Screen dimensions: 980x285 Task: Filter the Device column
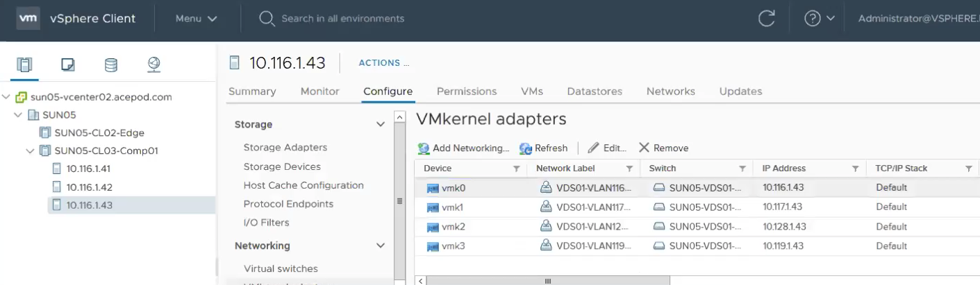(x=516, y=169)
